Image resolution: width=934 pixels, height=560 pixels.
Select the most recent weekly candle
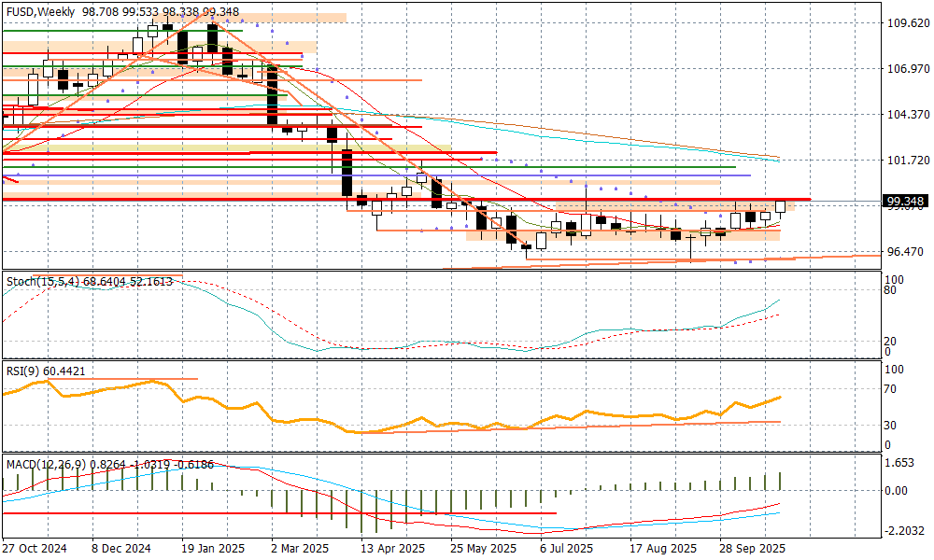pyautogui.click(x=780, y=209)
